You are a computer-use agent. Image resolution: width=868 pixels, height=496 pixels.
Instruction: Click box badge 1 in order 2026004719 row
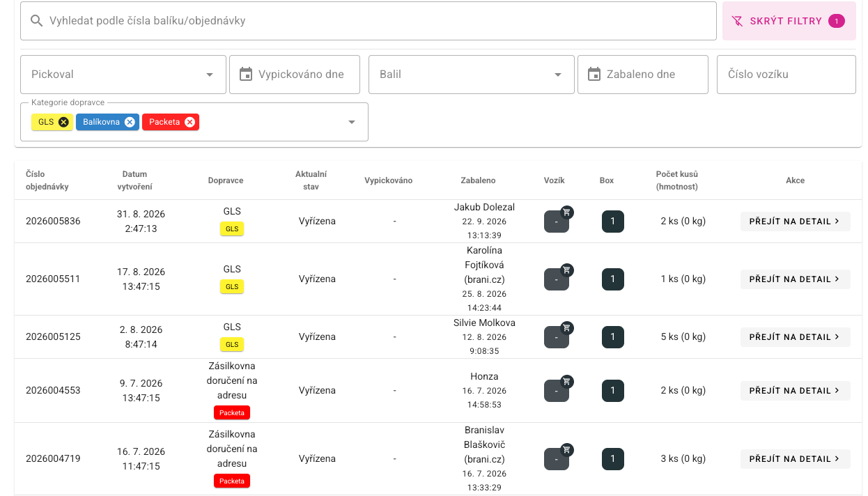613,459
